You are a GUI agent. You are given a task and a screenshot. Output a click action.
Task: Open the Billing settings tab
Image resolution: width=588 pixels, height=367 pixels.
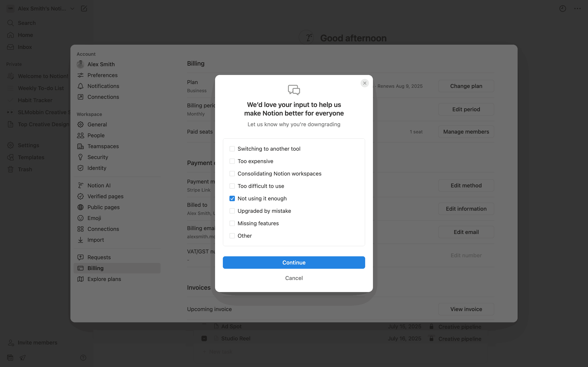(x=95, y=268)
